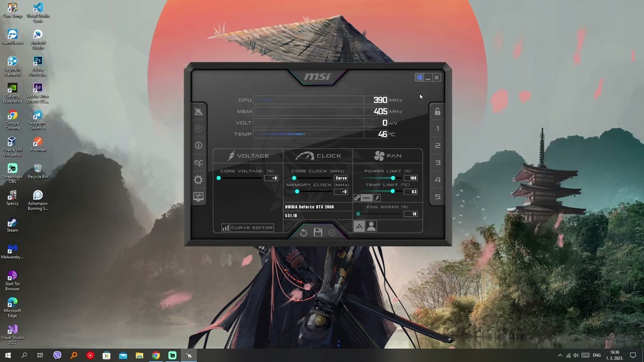The height and width of the screenshot is (362, 644).
Task: Click the NVIDIA GeForce RTX 2060 label
Action: (309, 207)
